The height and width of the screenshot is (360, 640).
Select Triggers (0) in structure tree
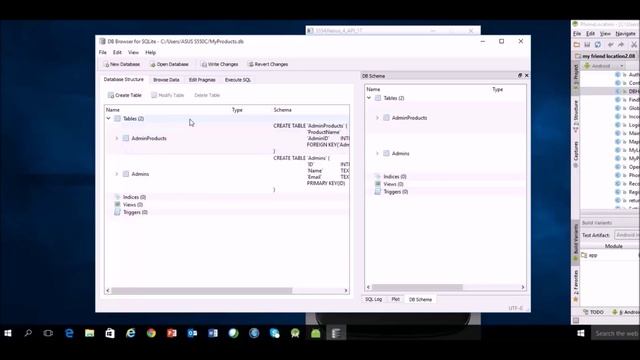pyautogui.click(x=135, y=212)
